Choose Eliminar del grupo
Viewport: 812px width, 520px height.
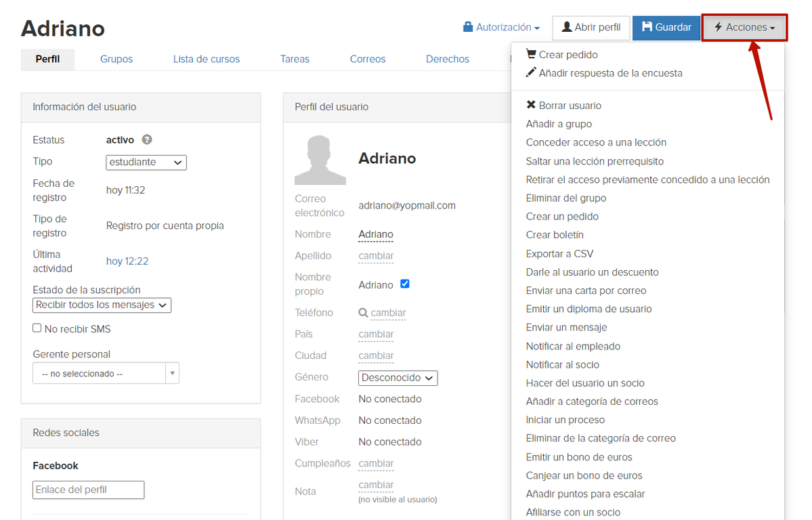(566, 198)
